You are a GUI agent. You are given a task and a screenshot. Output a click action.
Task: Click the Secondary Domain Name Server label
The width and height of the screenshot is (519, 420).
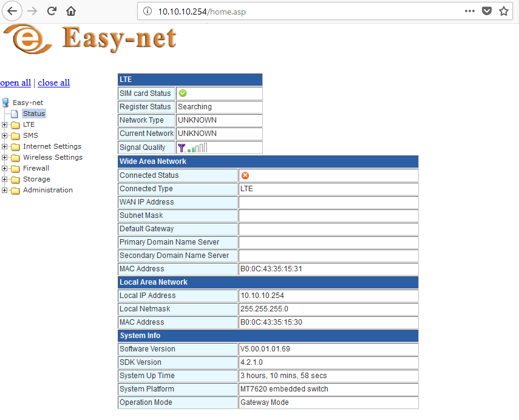click(x=174, y=256)
